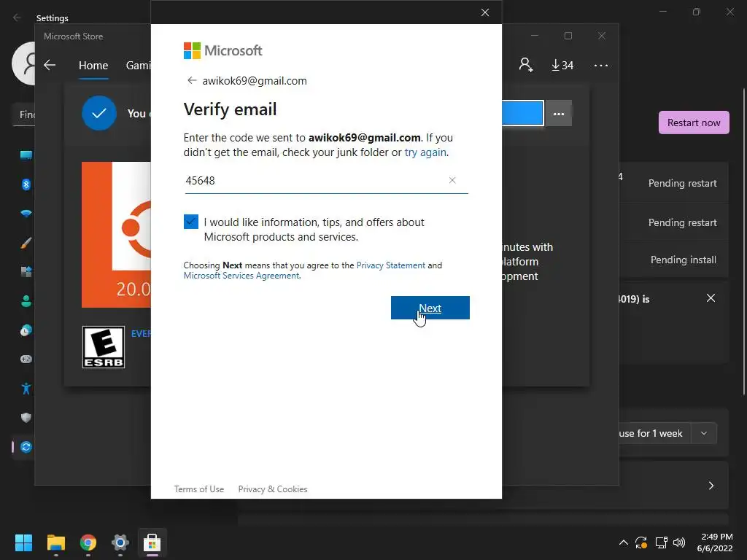Uncheck the Microsoft offers and tips checkbox
Viewport: 747px width, 560px height.
191,222
